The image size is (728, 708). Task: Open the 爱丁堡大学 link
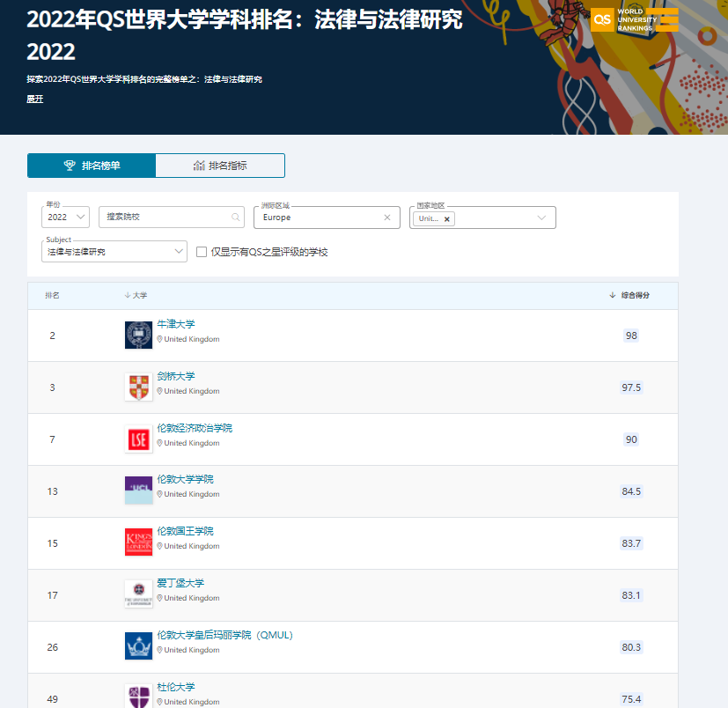point(180,583)
